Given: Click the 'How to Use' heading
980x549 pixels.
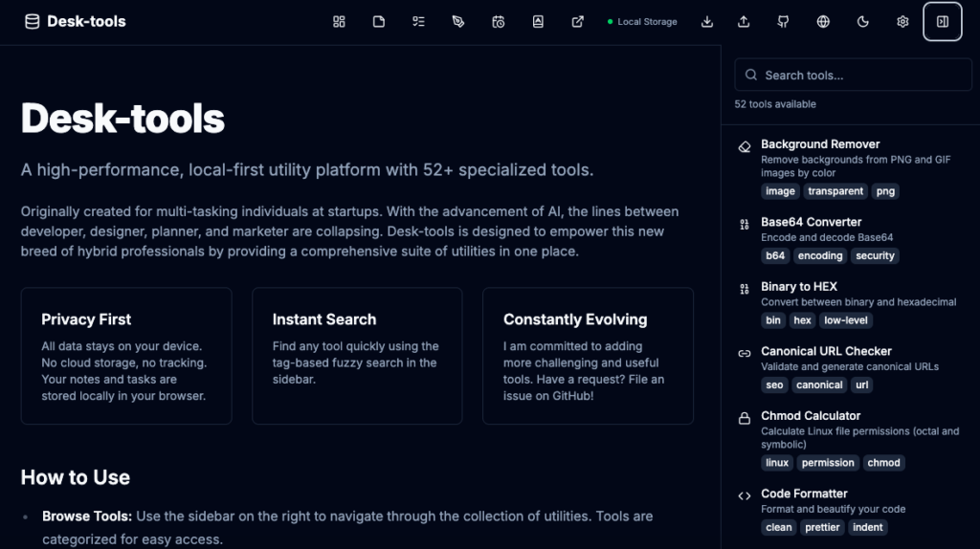Looking at the screenshot, I should 75,477.
